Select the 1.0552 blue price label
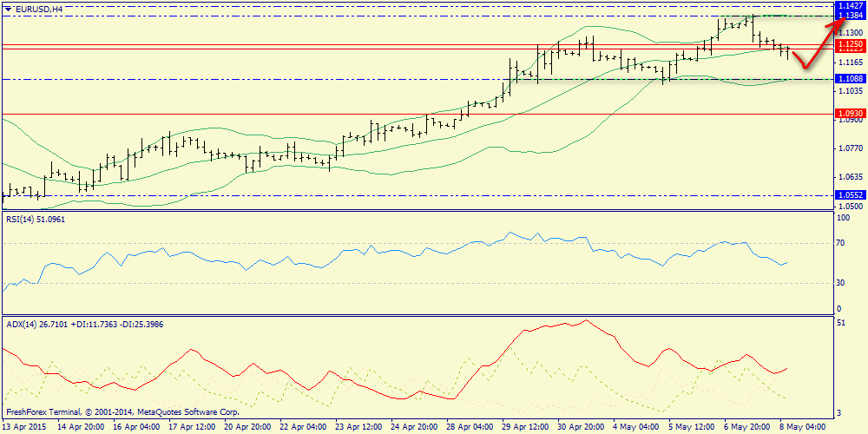Image resolution: width=868 pixels, height=434 pixels. pos(849,195)
